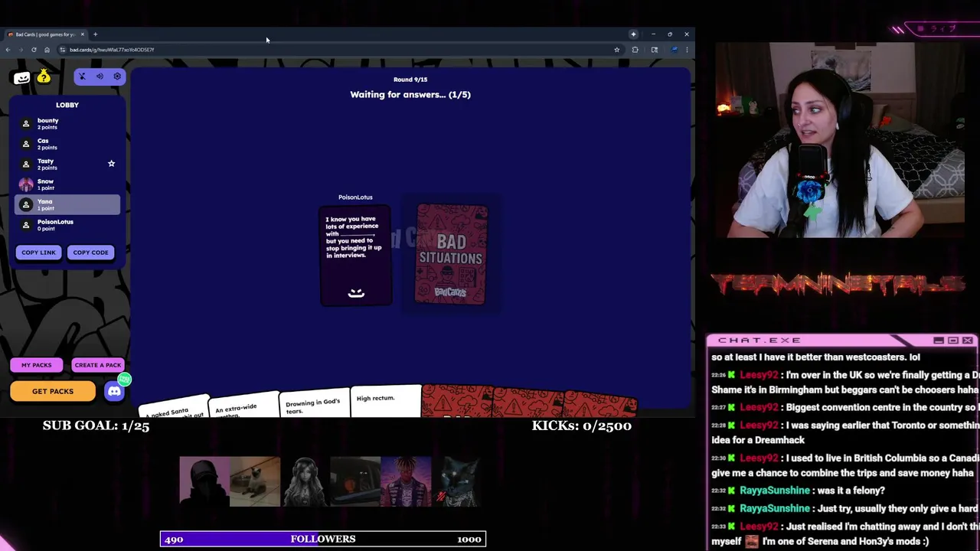Click the headphone girl follower thumbnail
980x551 pixels.
305,481
